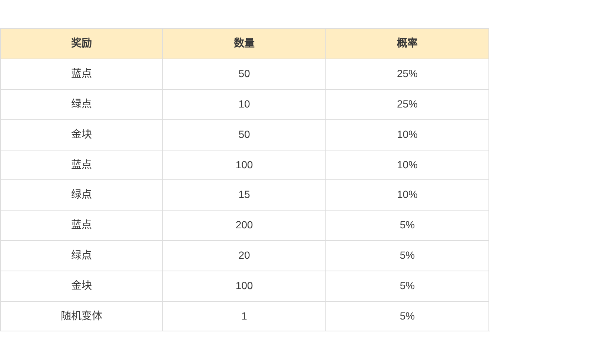This screenshot has width=593, height=364.
Task: Click 金块 cell in the 50-quantity row
Action: [81, 135]
